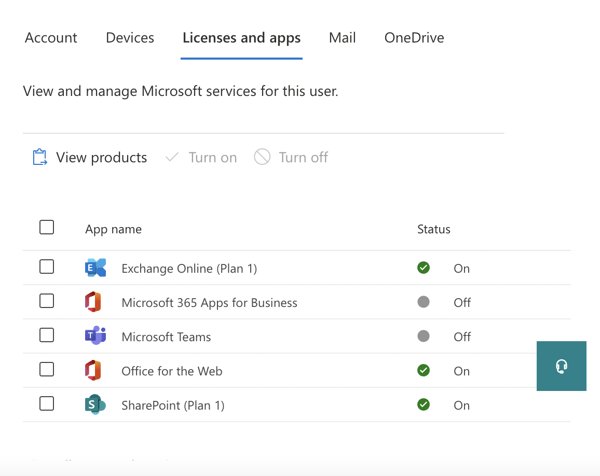Click the View products button
The image size is (600, 476).
[x=90, y=157]
